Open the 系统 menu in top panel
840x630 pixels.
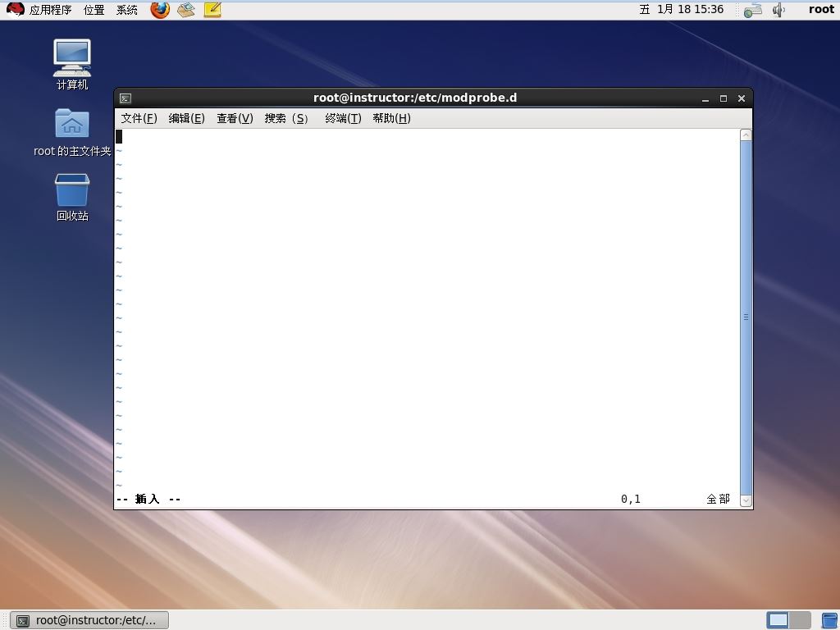tap(127, 10)
